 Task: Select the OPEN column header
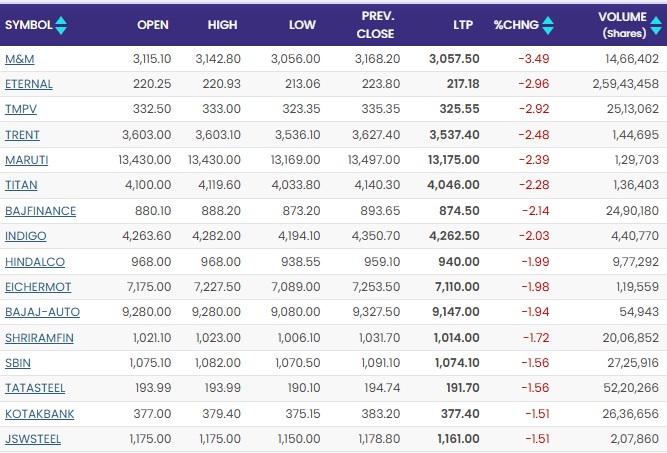click(152, 24)
